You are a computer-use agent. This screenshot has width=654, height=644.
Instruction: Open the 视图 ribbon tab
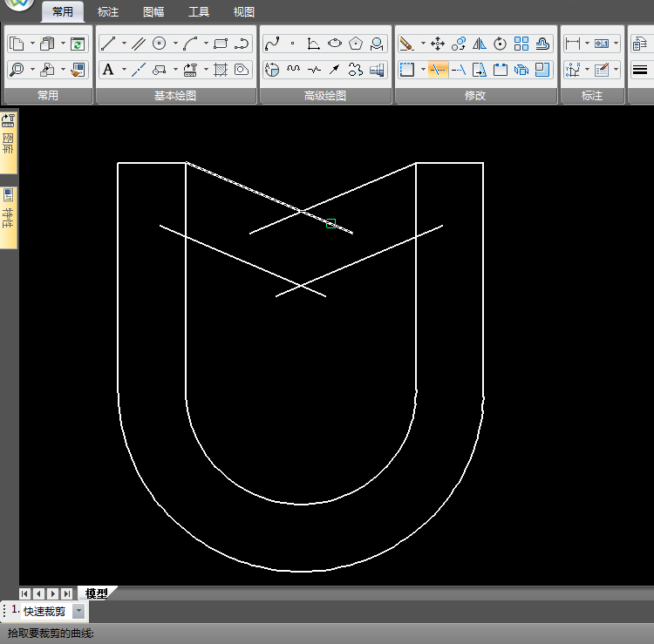(x=244, y=12)
